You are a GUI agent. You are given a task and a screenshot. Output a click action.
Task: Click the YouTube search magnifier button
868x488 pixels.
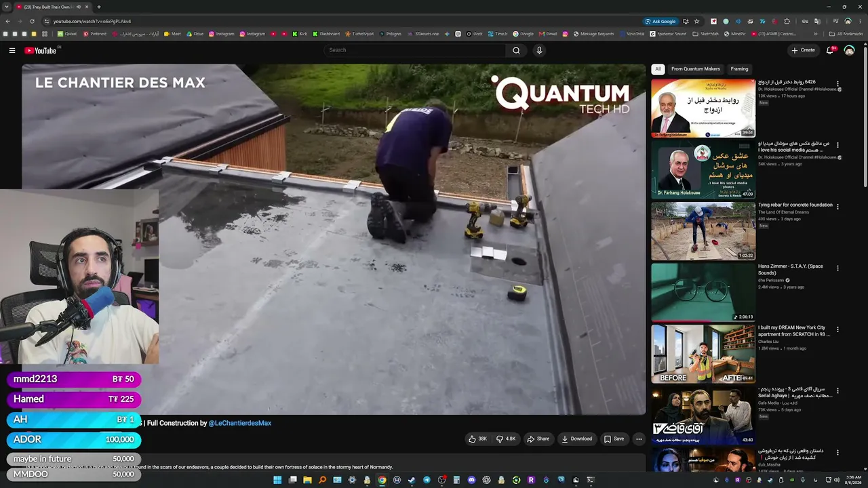tap(516, 50)
